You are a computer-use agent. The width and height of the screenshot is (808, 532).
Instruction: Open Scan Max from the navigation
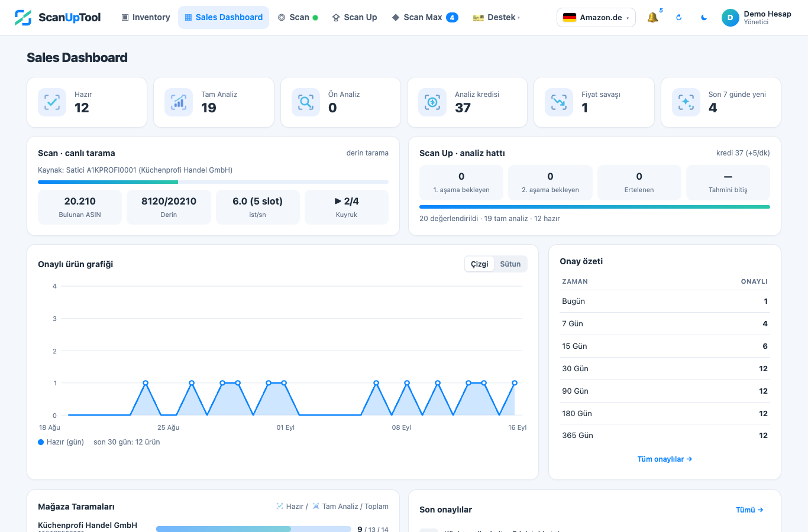coord(425,18)
